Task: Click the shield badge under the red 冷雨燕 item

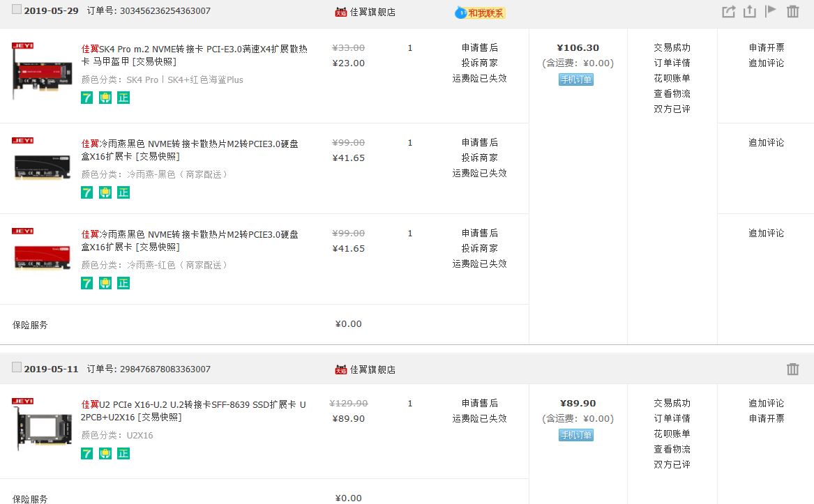Action: point(105,283)
